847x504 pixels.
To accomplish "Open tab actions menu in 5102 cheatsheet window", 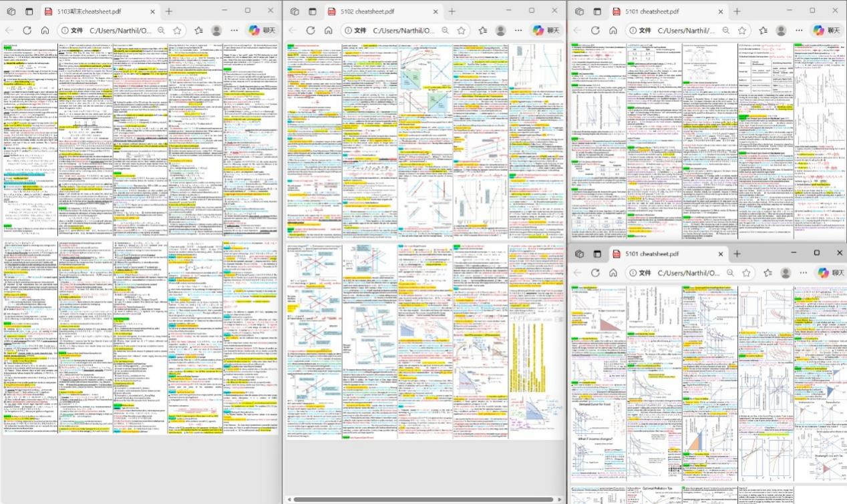I will 313,11.
